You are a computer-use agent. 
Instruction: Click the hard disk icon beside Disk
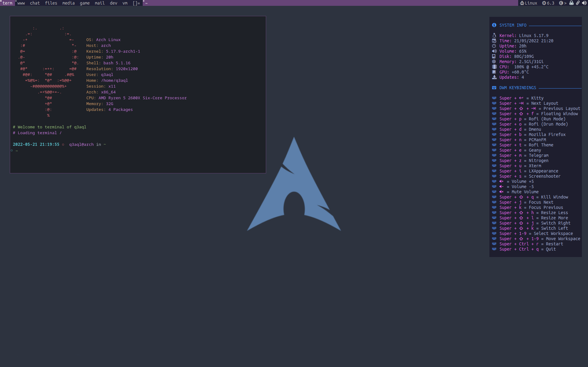pos(494,56)
